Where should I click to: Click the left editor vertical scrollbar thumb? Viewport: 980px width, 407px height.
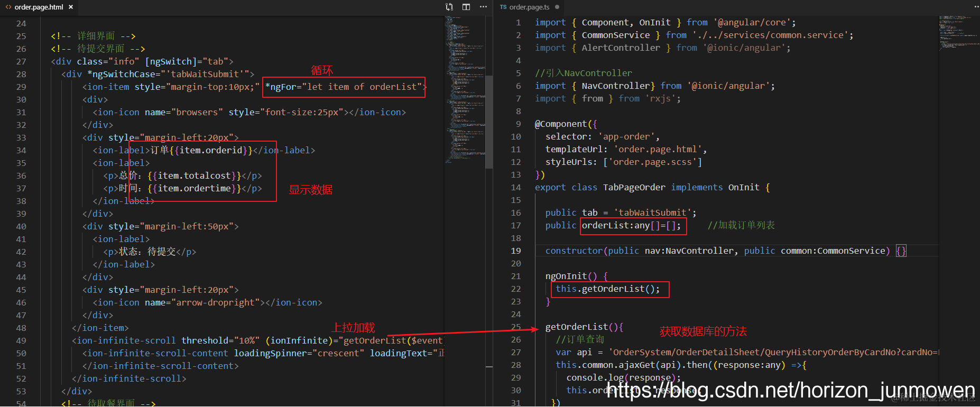click(489, 123)
